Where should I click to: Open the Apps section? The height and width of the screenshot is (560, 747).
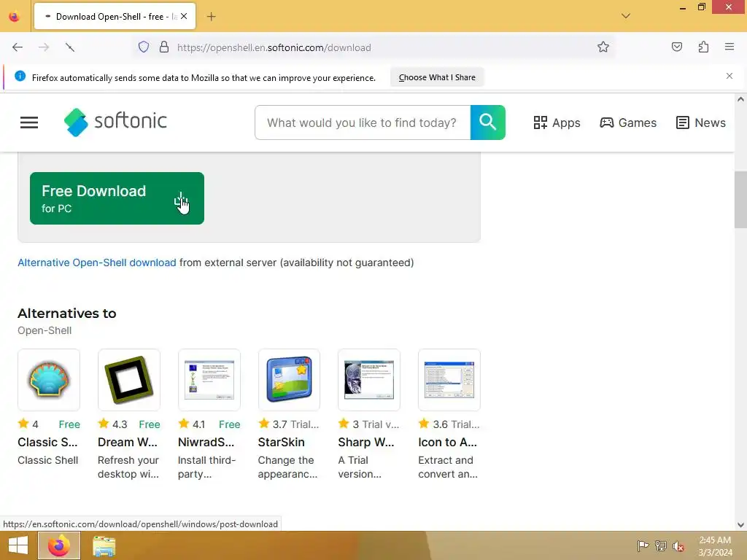coord(557,122)
